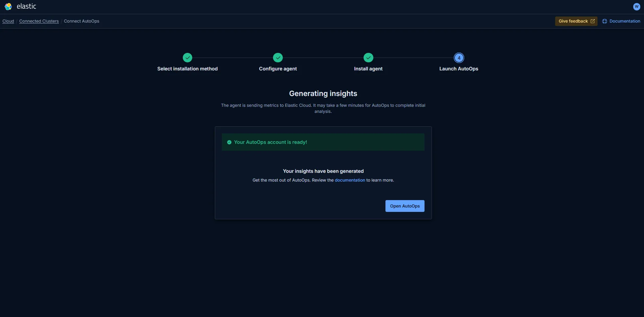The height and width of the screenshot is (317, 644).
Task: Click the Install agent checkmark icon
Action: [x=368, y=58]
